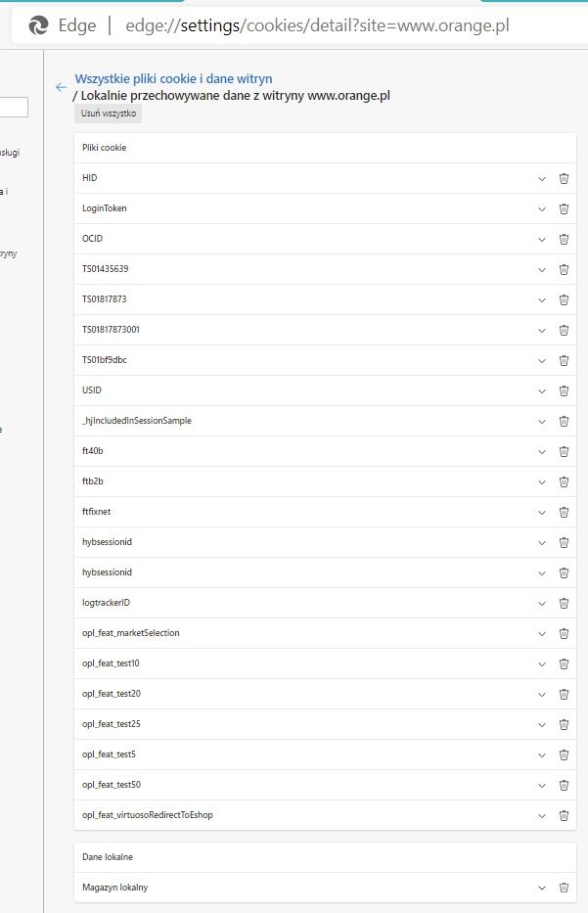The image size is (588, 913).
Task: Remove the OCID cookie via trash icon
Action: 564,239
